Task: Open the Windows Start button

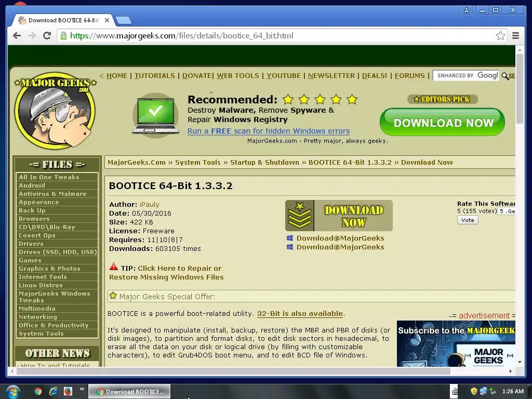Action: point(12,392)
